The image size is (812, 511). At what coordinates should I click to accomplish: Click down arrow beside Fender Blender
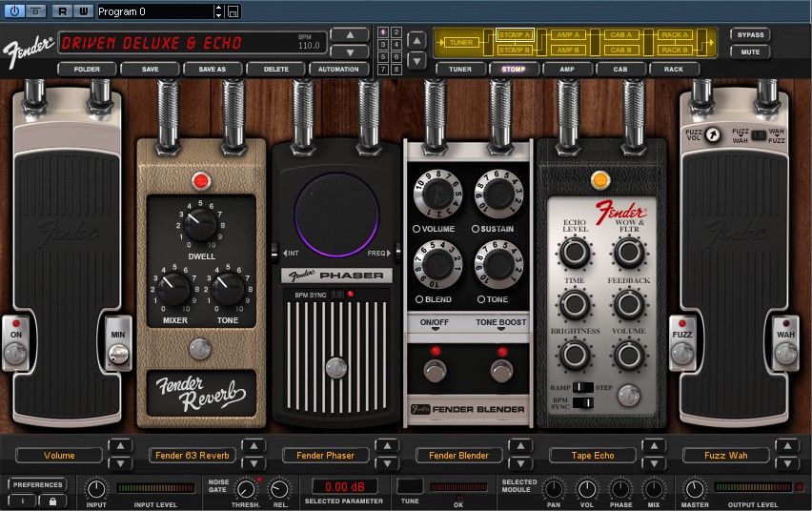(520, 463)
